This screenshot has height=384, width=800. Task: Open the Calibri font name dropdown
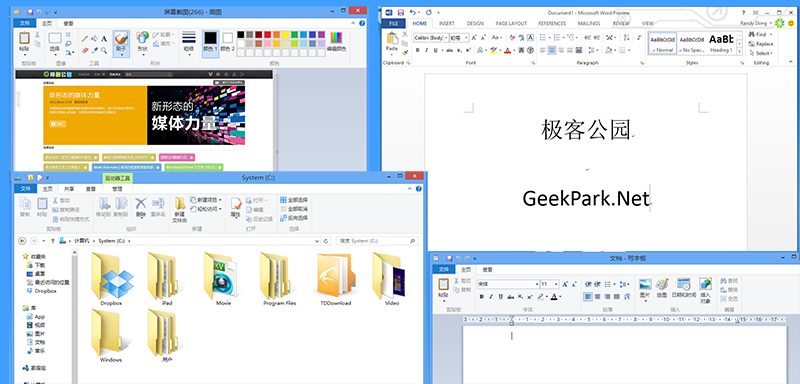446,38
